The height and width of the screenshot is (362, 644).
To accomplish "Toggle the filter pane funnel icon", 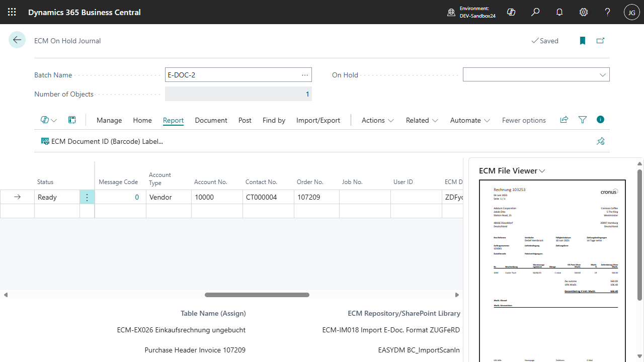I will [x=583, y=120].
